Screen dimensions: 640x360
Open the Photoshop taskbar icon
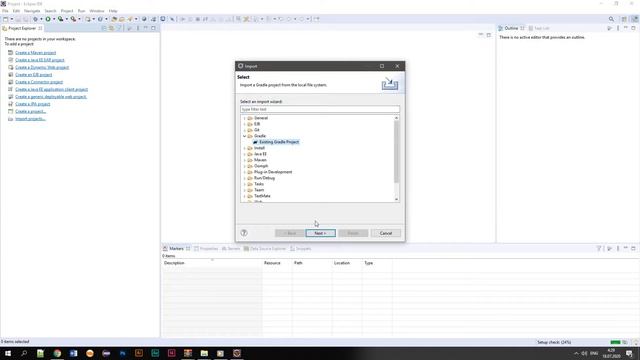pyautogui.click(x=122, y=353)
